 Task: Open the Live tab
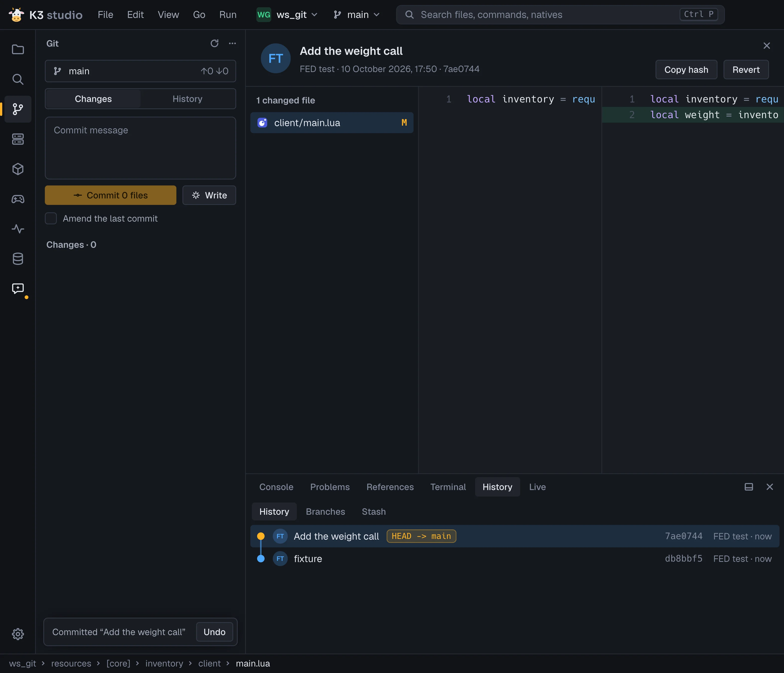pos(537,487)
